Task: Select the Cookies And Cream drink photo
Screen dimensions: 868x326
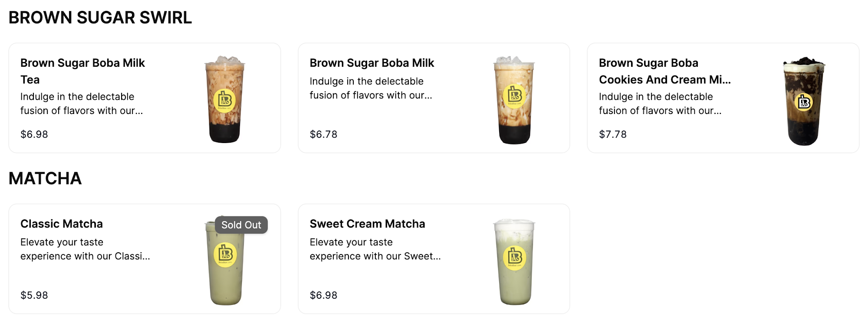Action: tap(803, 101)
